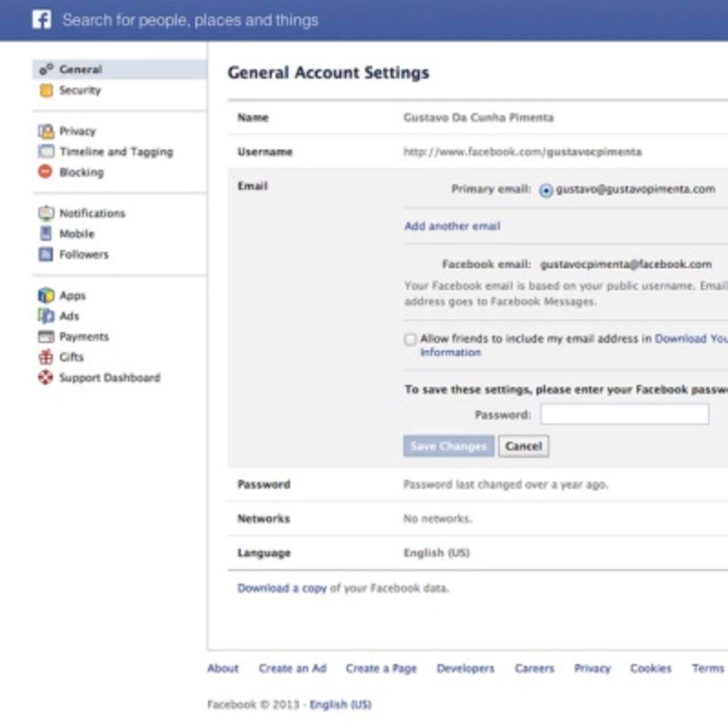
Task: Open the Timeline and Tagging section
Action: click(115, 152)
